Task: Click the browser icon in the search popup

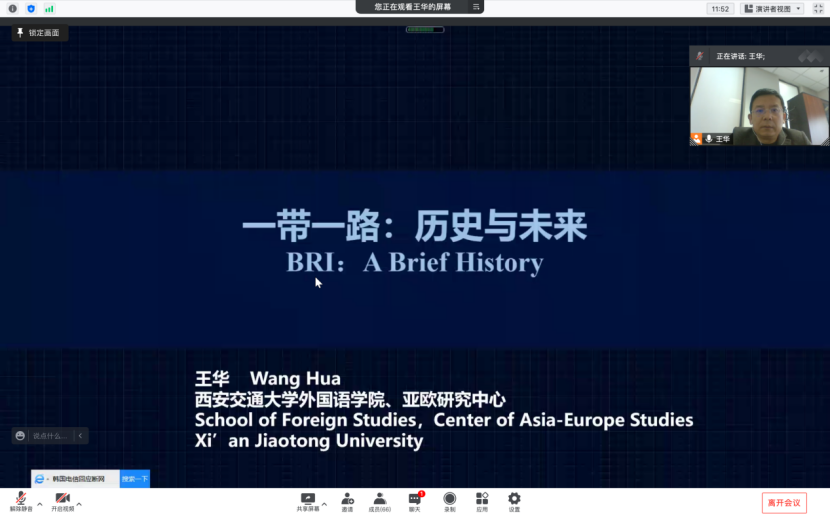Action: tap(40, 479)
